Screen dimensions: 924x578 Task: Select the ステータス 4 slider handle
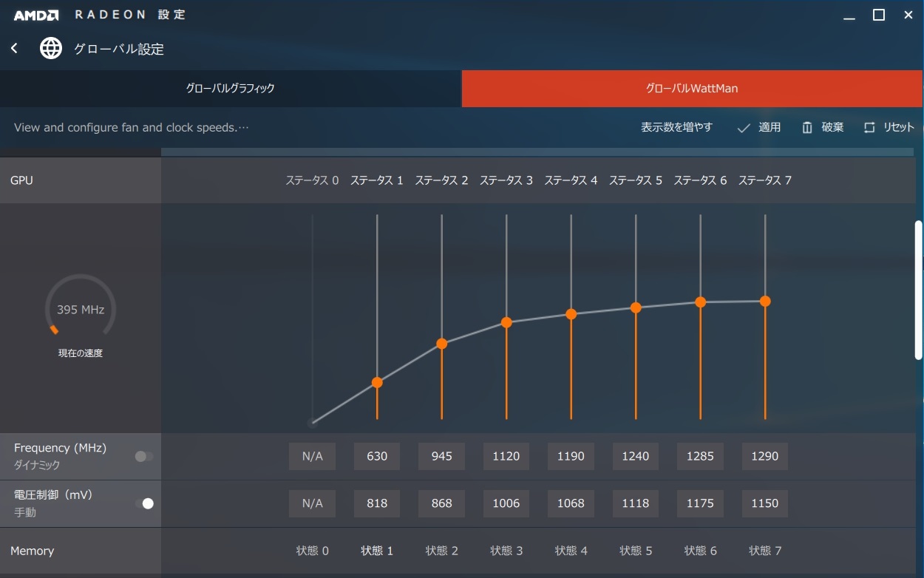point(571,314)
